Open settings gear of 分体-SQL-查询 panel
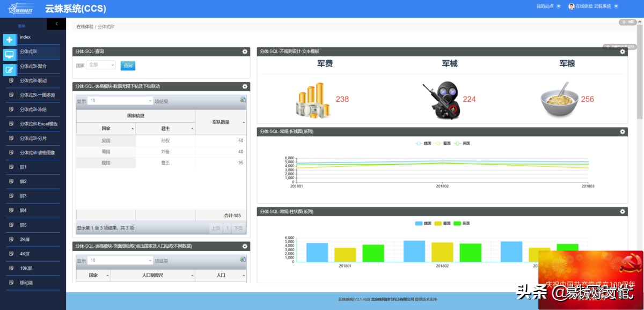Image resolution: width=644 pixels, height=310 pixels. click(245, 51)
